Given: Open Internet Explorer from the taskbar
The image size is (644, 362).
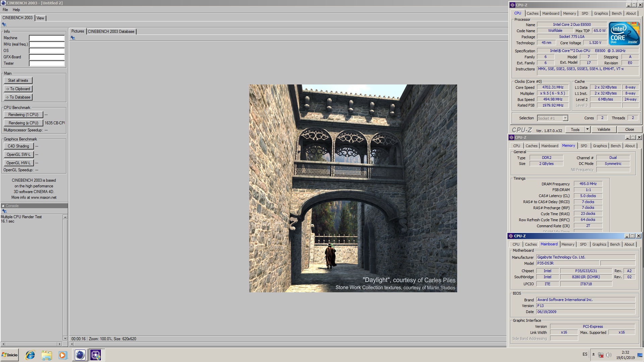Looking at the screenshot, I should click(30, 355).
